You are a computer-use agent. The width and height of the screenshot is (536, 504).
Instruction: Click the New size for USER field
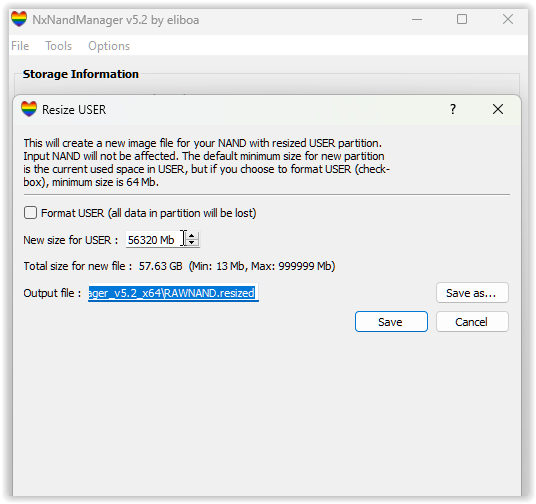(x=156, y=240)
